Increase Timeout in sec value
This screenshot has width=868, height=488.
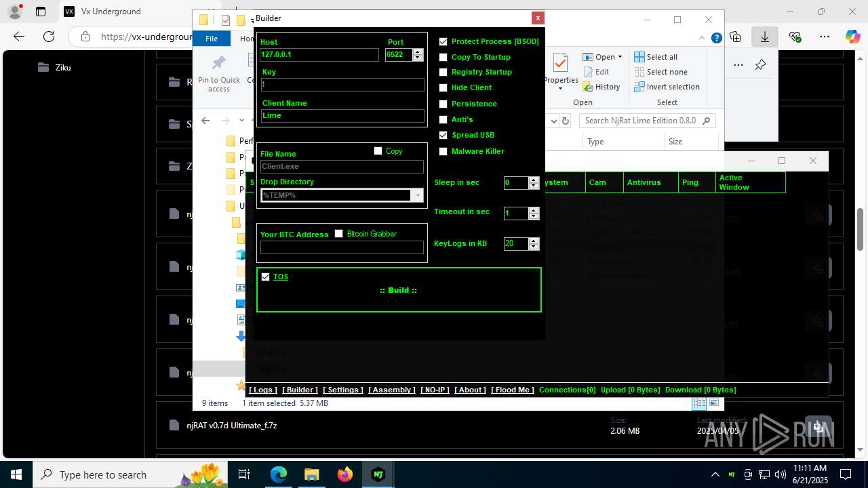[534, 210]
